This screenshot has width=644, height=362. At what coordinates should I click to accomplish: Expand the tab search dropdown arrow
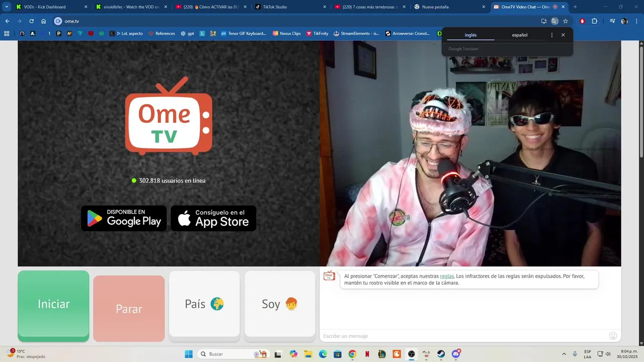[x=7, y=7]
